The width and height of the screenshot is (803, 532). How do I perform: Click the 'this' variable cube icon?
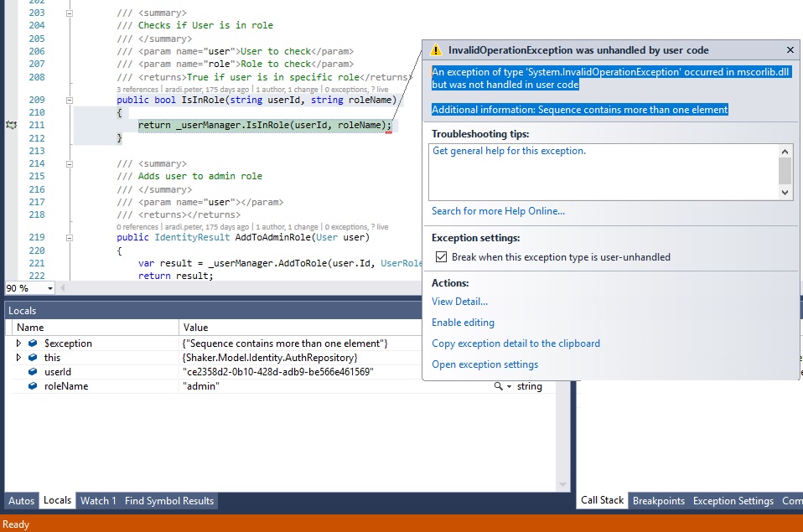(33, 358)
